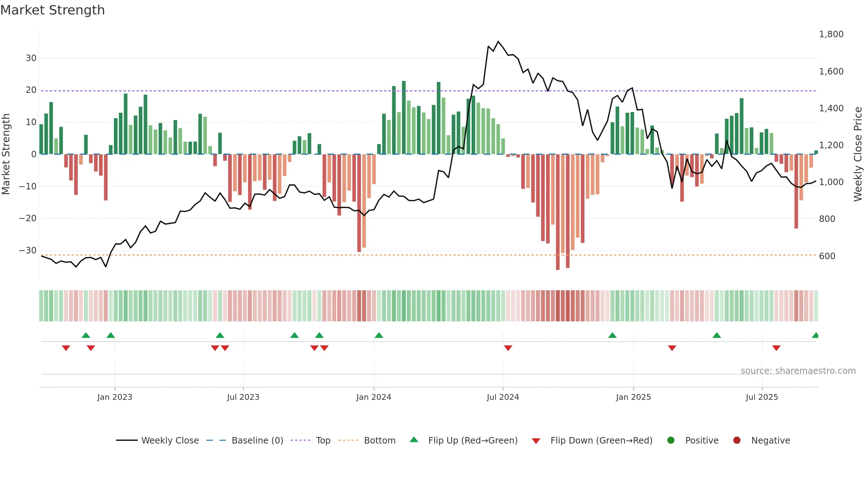This screenshot has height=488, width=868.
Task: Click the last green flip-up triangle after Jul 2025
Action: pos(815,335)
